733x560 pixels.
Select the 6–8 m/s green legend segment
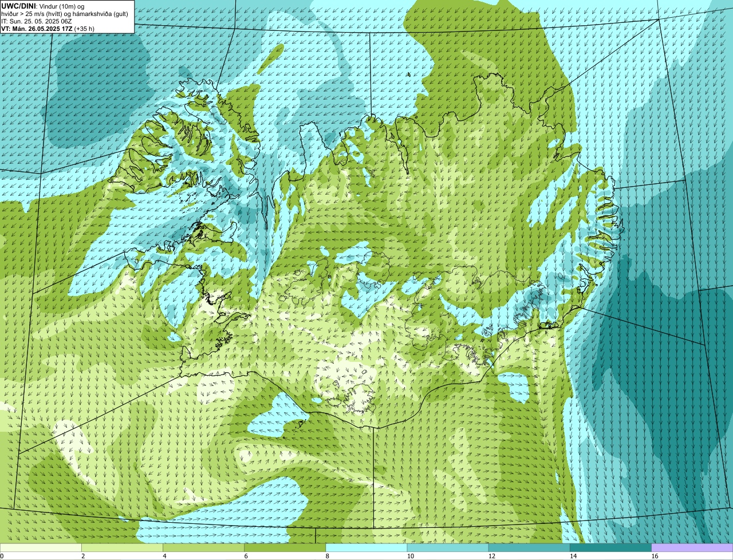[x=285, y=547]
